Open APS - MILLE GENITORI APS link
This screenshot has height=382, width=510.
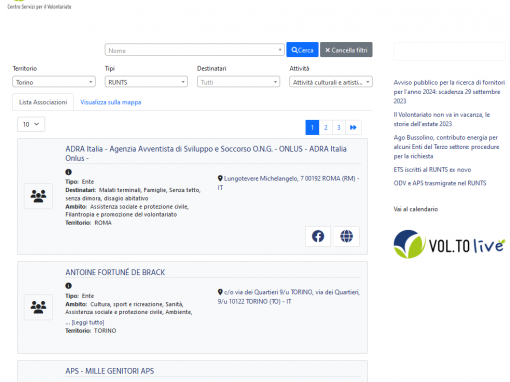pyautogui.click(x=110, y=371)
